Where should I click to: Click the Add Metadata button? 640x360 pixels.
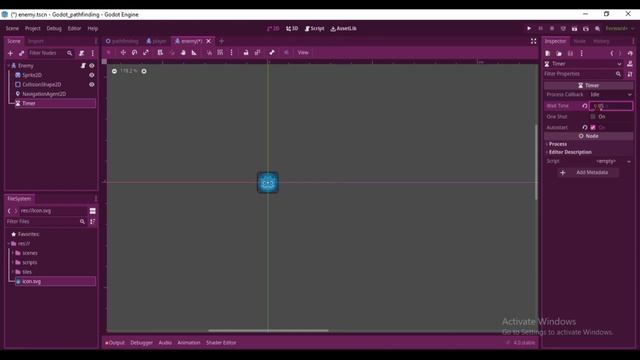click(x=588, y=173)
